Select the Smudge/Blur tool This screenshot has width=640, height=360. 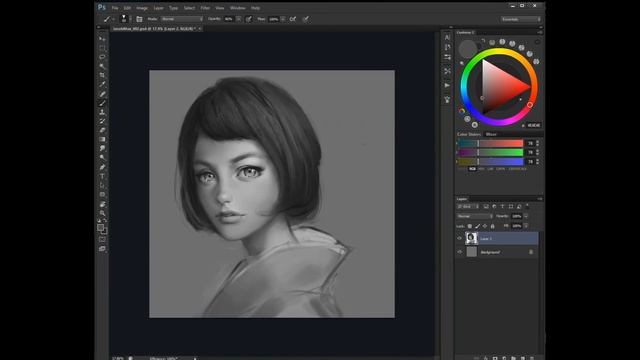pyautogui.click(x=102, y=149)
